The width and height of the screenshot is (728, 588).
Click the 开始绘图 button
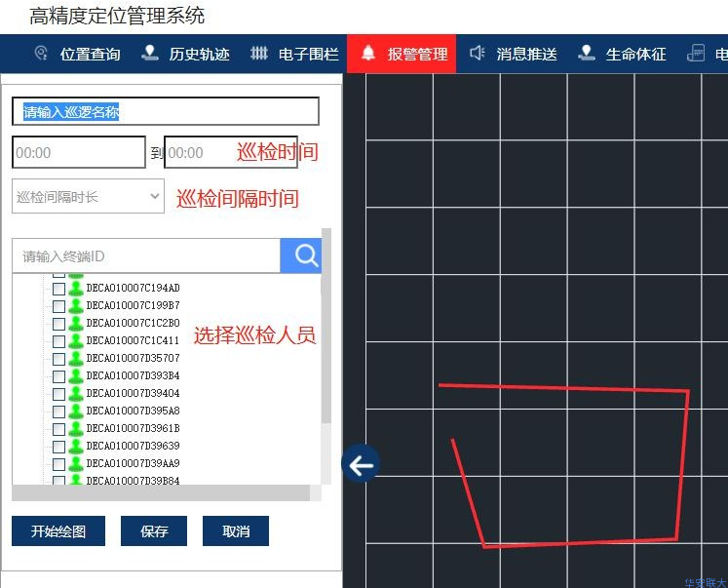(58, 530)
